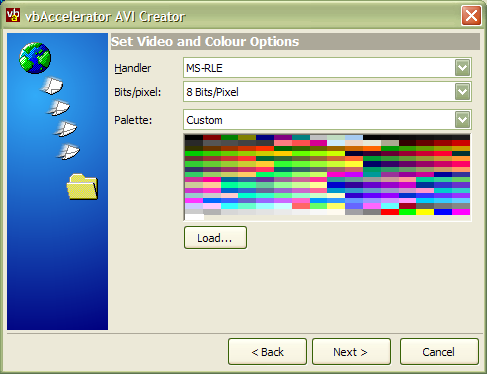The height and width of the screenshot is (374, 487).
Task: Click the Load... button
Action: pyautogui.click(x=215, y=238)
